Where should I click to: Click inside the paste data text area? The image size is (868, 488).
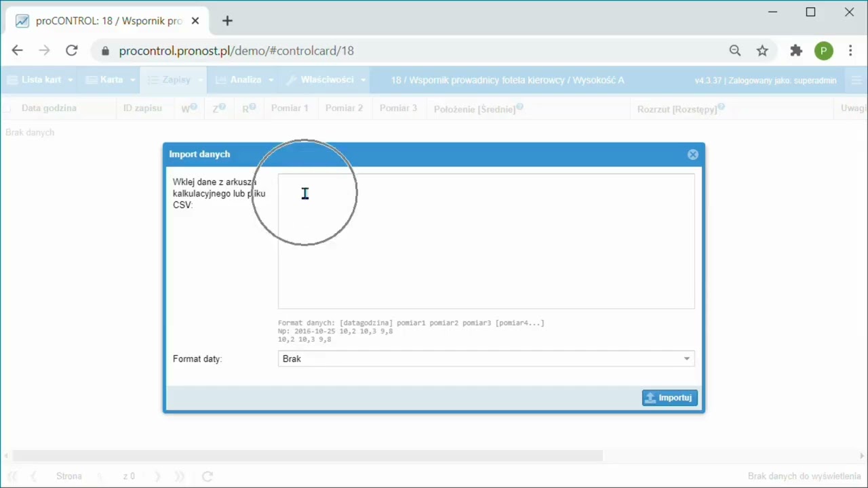pyautogui.click(x=486, y=241)
